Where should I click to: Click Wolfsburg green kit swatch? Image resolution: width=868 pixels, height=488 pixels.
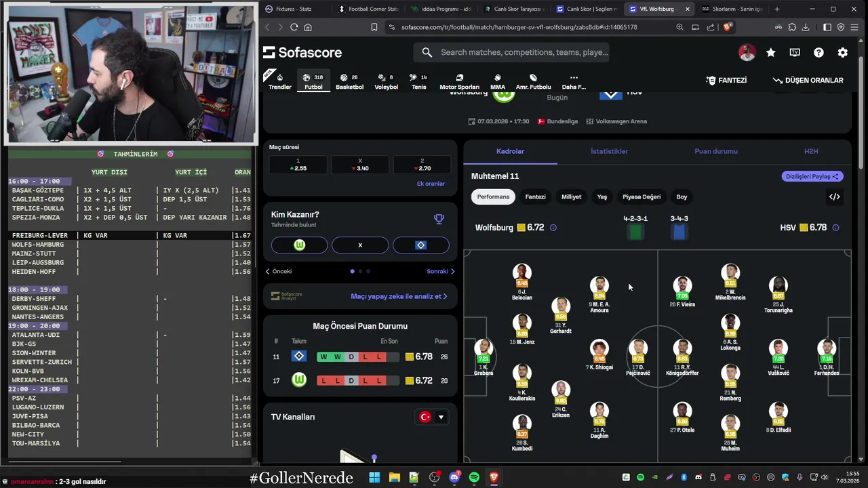click(635, 232)
